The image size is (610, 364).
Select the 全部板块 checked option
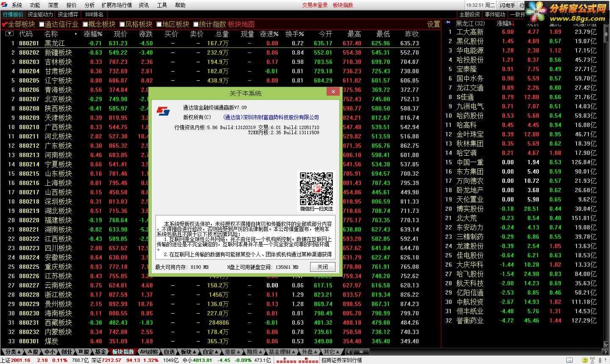tap(19, 24)
